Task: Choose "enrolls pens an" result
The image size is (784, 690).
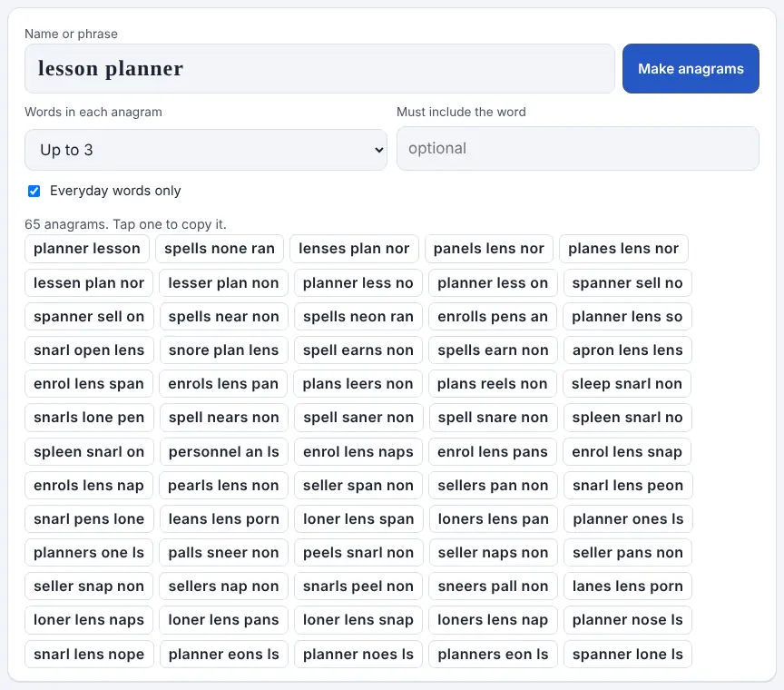Action: (x=493, y=317)
